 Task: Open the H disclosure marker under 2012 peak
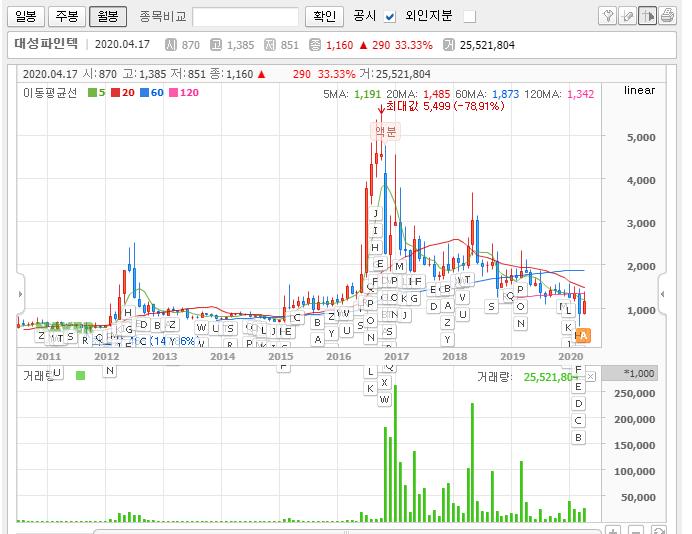coord(128,312)
